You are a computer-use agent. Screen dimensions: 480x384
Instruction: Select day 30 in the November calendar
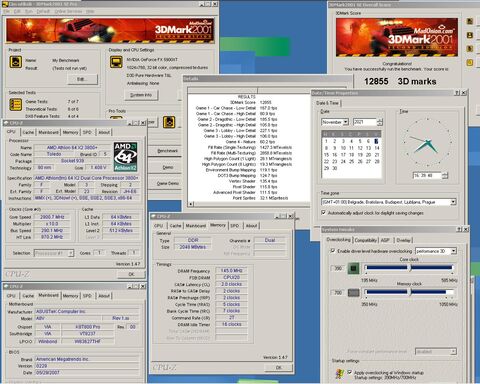click(335, 168)
